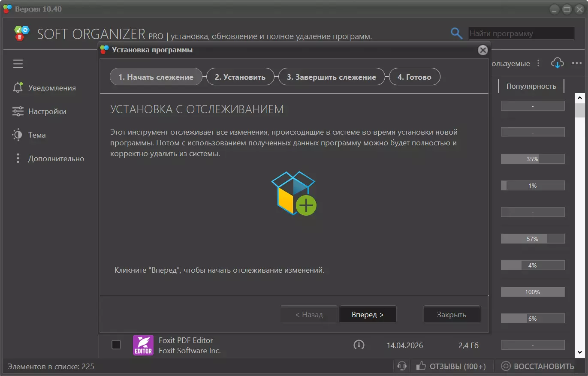Click the 57% popularity bar

point(533,239)
